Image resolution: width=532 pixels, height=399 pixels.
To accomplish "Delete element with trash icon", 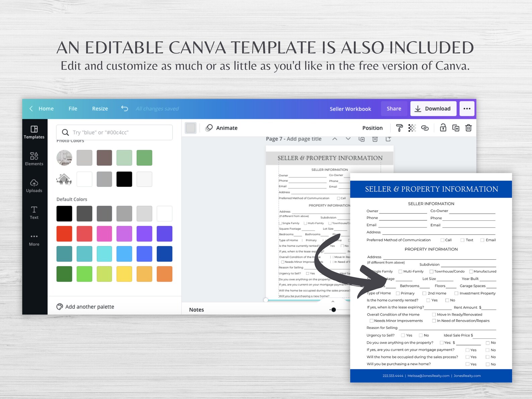I will click(x=468, y=128).
